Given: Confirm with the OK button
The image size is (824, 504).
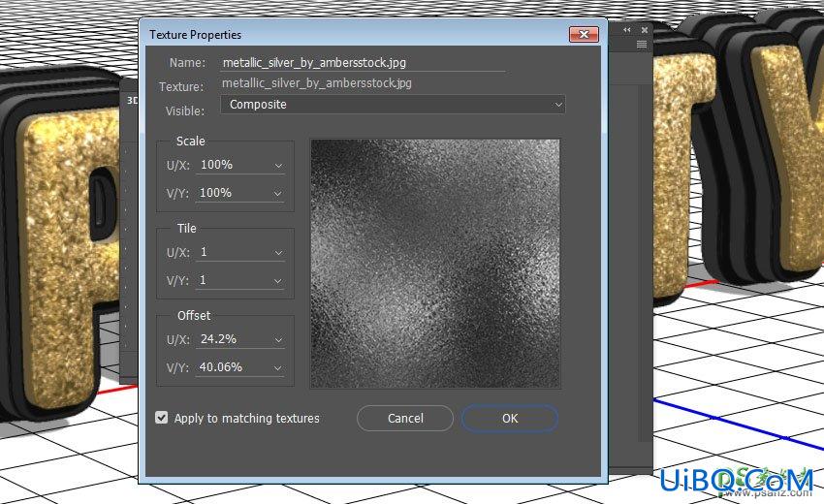Looking at the screenshot, I should (510, 419).
